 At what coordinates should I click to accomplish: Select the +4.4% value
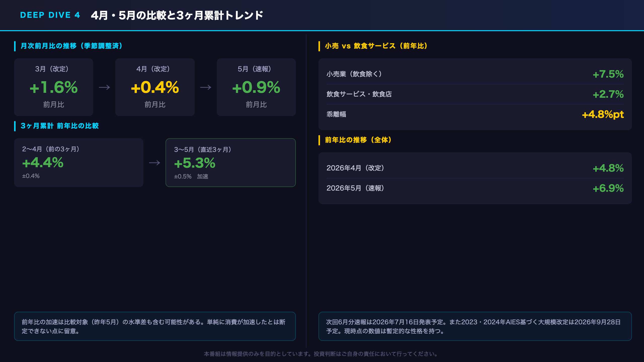[x=43, y=162]
